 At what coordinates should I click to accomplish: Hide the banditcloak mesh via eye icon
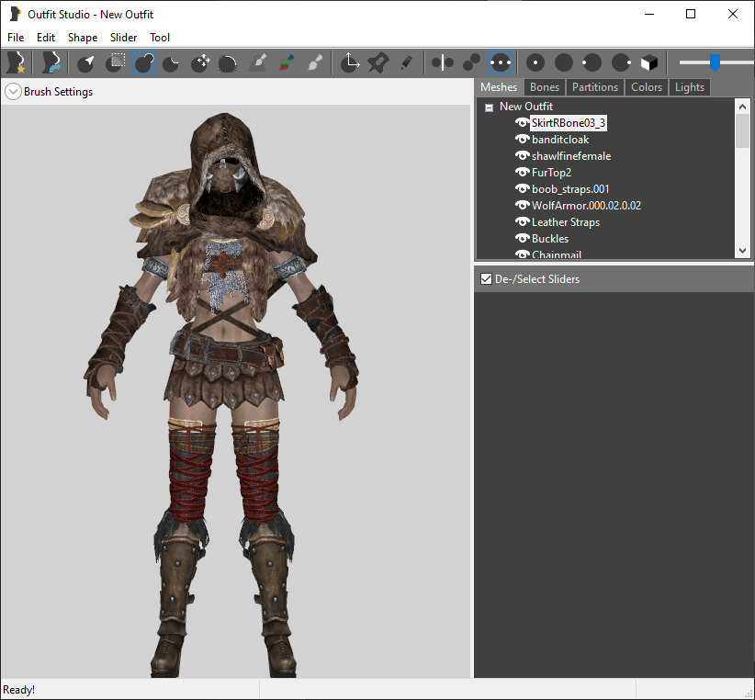(522, 139)
